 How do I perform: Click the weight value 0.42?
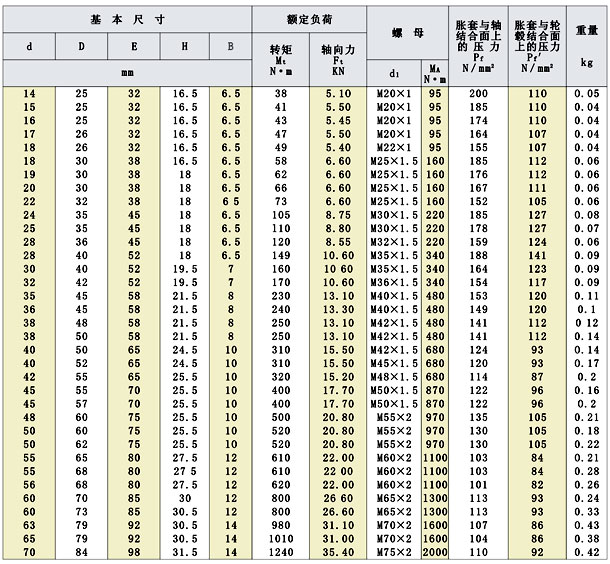point(587,551)
